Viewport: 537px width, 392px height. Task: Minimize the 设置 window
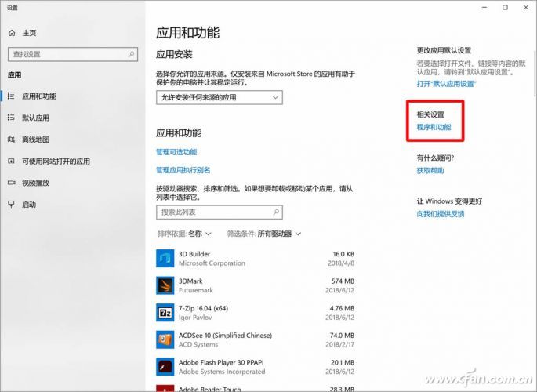point(484,7)
